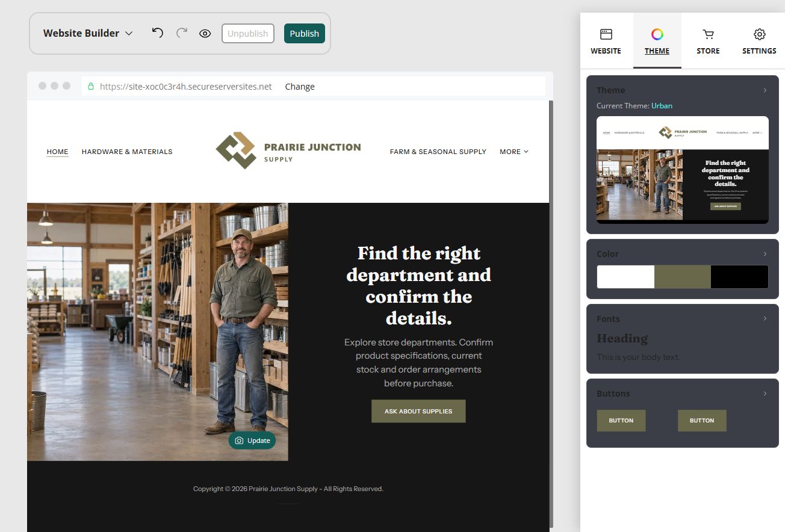Publish the website
This screenshot has height=532, width=785.
305,34
